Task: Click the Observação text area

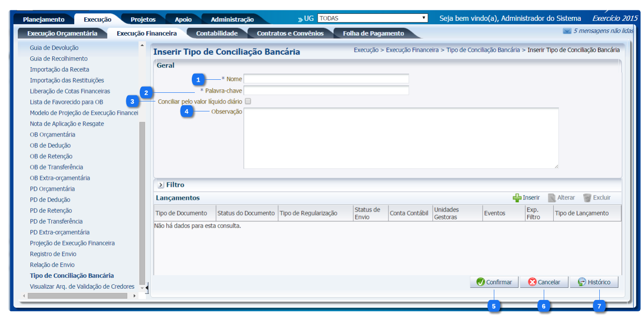Action: point(401,138)
